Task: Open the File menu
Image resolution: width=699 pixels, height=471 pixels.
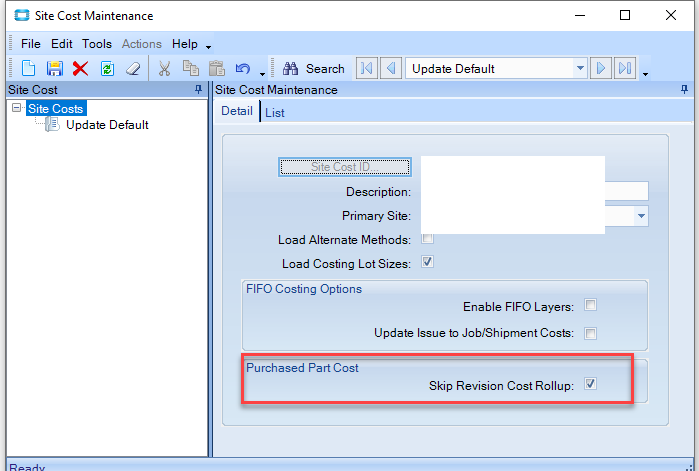Action: pos(31,44)
